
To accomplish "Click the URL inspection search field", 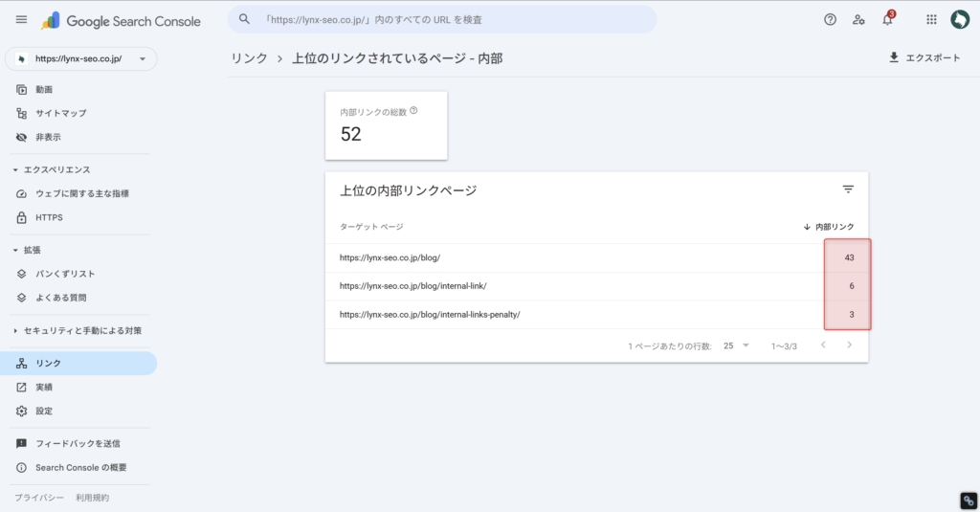I will pos(450,19).
